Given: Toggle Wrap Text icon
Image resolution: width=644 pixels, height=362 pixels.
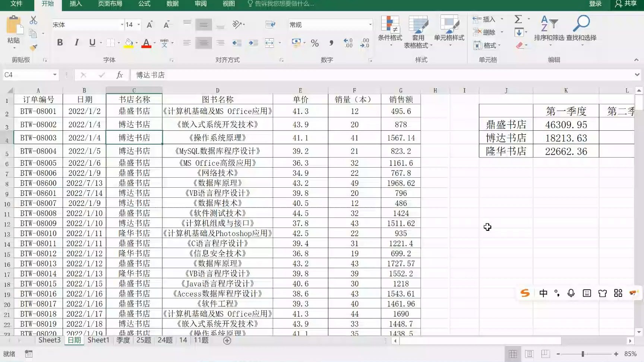Looking at the screenshot, I should 270,25.
